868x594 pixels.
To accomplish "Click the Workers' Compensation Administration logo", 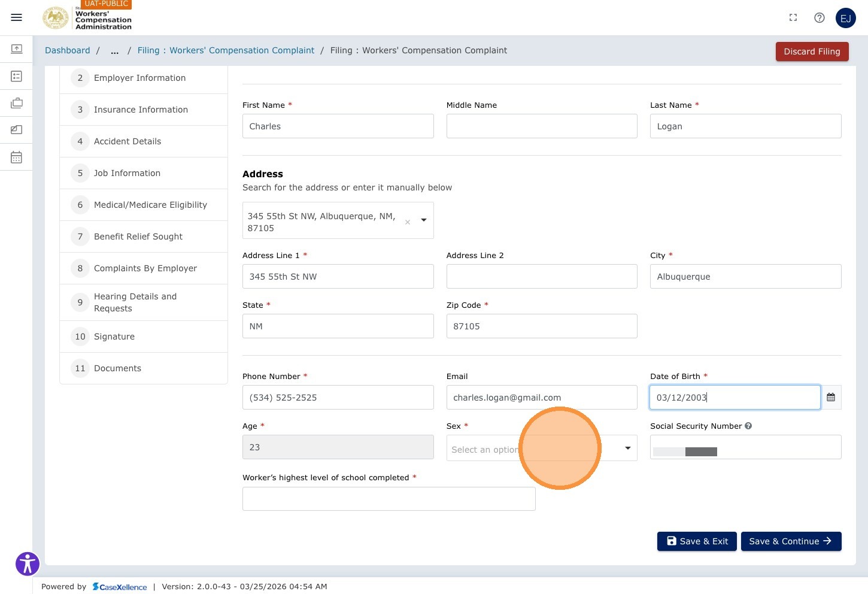I will tap(87, 18).
